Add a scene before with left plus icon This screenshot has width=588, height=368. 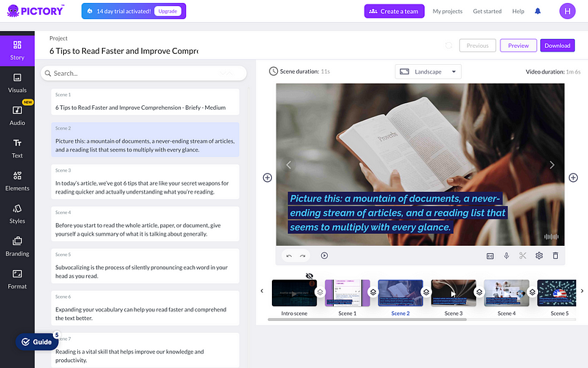click(268, 177)
